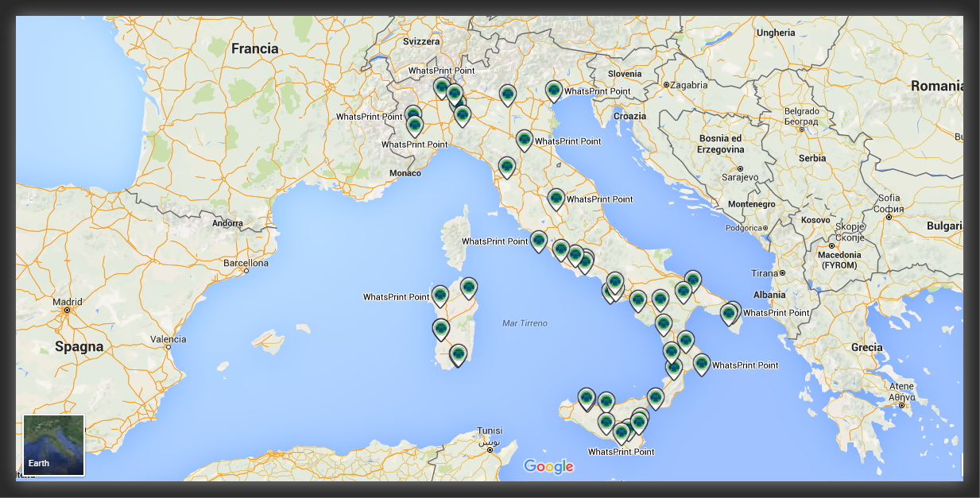
Task: Select the Tirana city label
Action: (x=765, y=273)
